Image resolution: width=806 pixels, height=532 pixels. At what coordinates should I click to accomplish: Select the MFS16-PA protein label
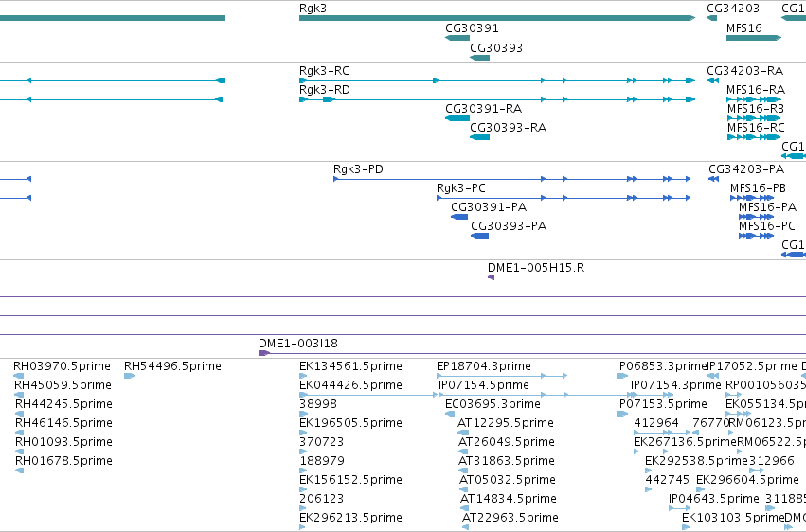pos(767,207)
